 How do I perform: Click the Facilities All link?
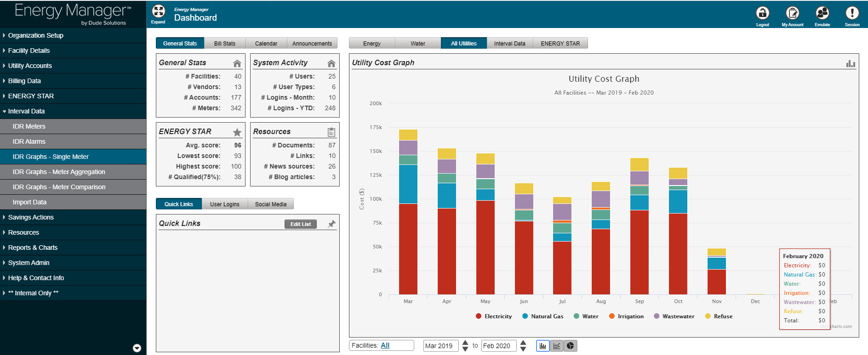pos(385,345)
